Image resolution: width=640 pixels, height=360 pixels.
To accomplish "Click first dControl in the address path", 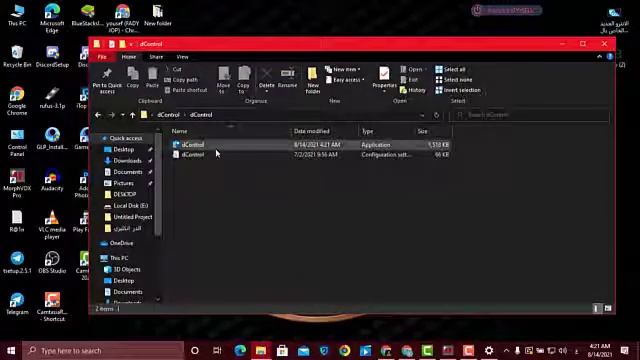I will pyautogui.click(x=168, y=115).
